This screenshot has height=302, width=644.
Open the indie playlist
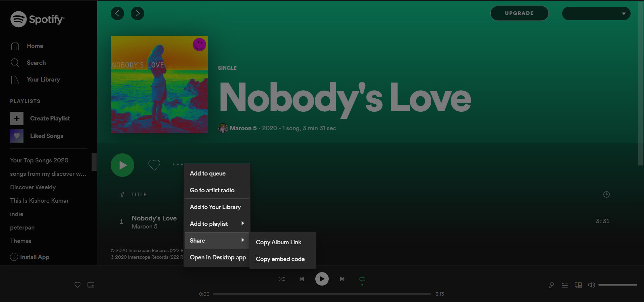[17, 214]
